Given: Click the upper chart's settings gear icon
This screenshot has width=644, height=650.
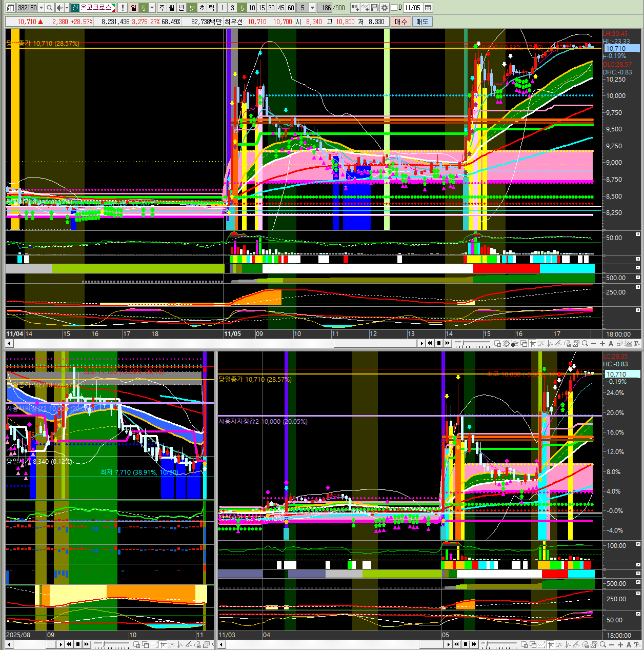Looking at the screenshot, I should point(506,344).
